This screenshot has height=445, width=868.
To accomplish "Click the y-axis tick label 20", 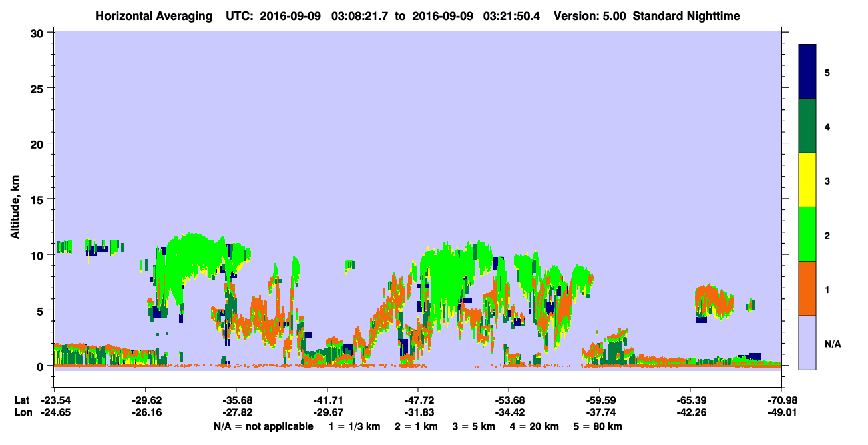I will (x=39, y=143).
